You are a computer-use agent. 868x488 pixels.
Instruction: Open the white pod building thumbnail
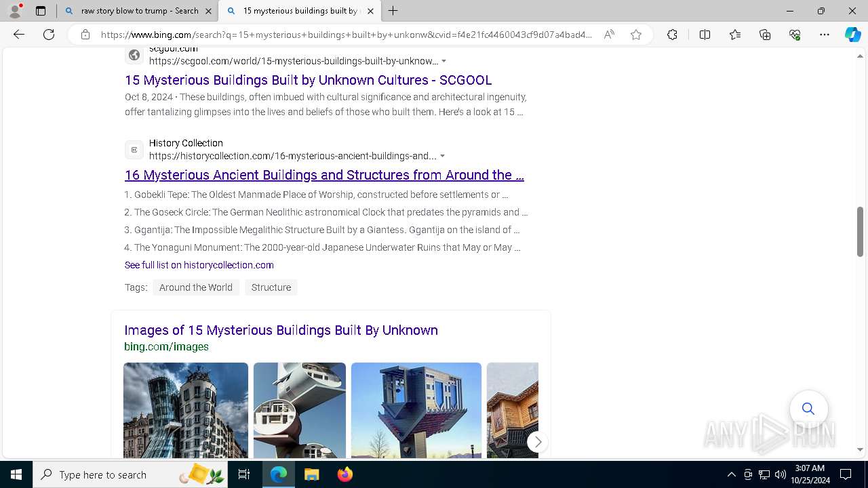pyautogui.click(x=300, y=410)
